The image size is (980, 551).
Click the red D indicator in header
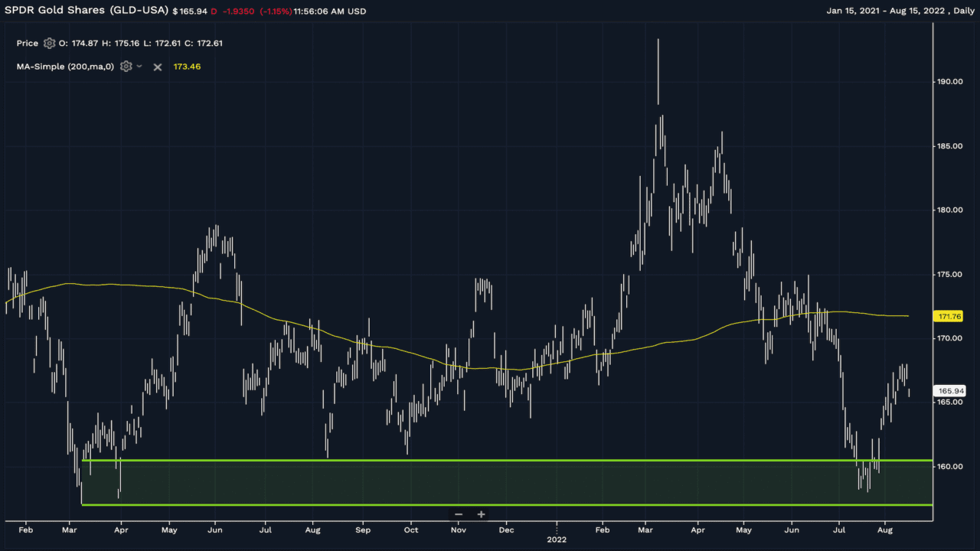pyautogui.click(x=214, y=11)
